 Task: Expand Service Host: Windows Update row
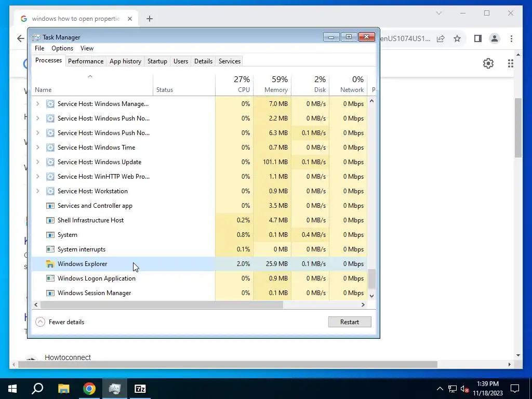[x=37, y=162]
